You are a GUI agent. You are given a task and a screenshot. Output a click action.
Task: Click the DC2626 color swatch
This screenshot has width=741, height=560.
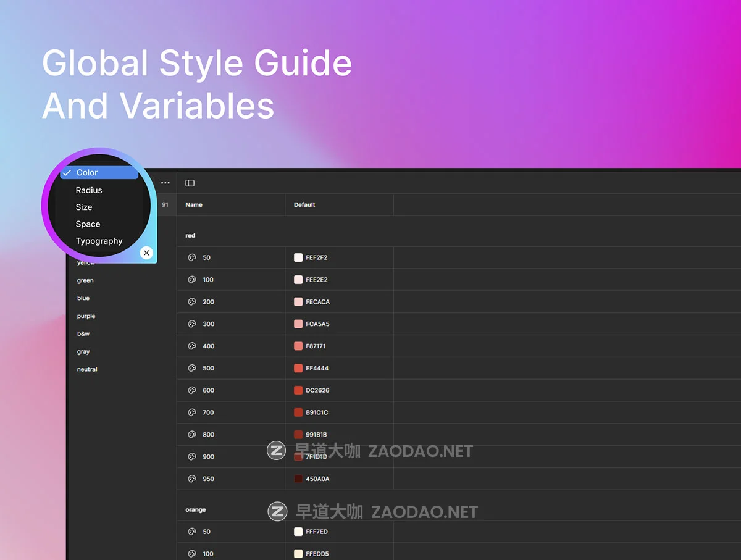click(298, 390)
